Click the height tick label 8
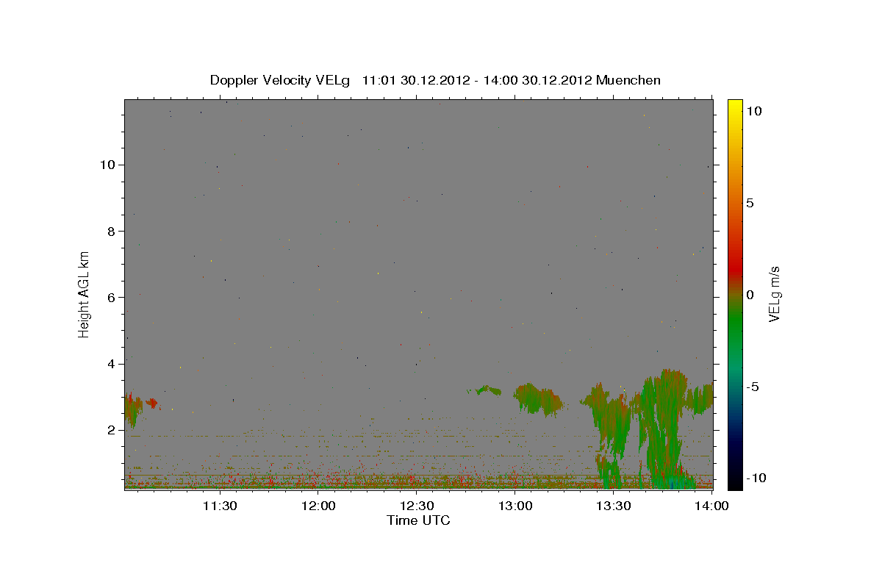 [111, 231]
